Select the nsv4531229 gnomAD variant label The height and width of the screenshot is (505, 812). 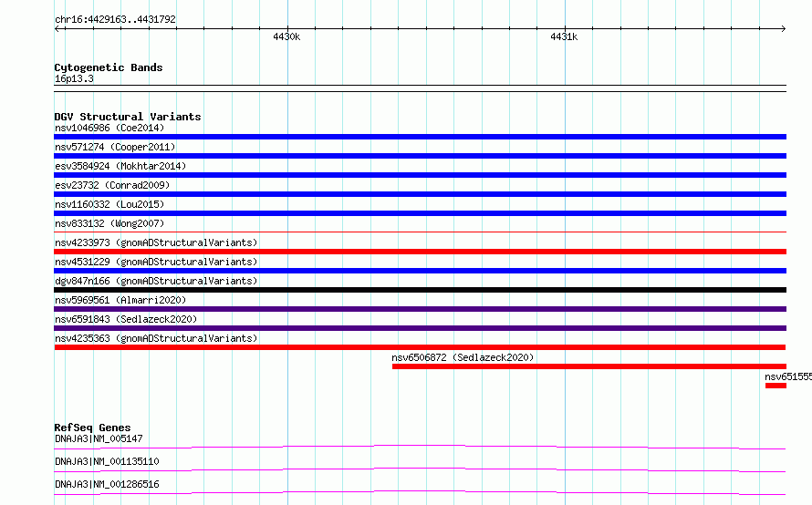156,262
